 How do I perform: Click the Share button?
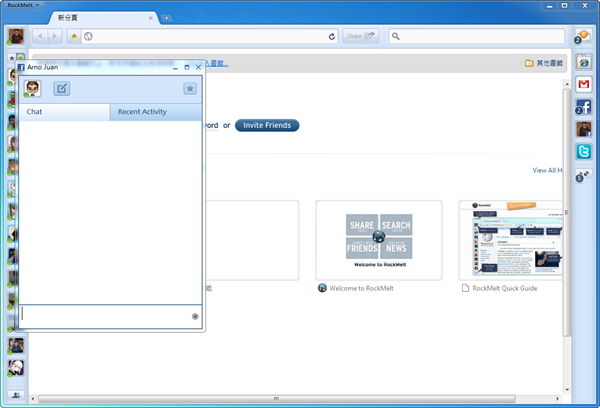tap(360, 36)
